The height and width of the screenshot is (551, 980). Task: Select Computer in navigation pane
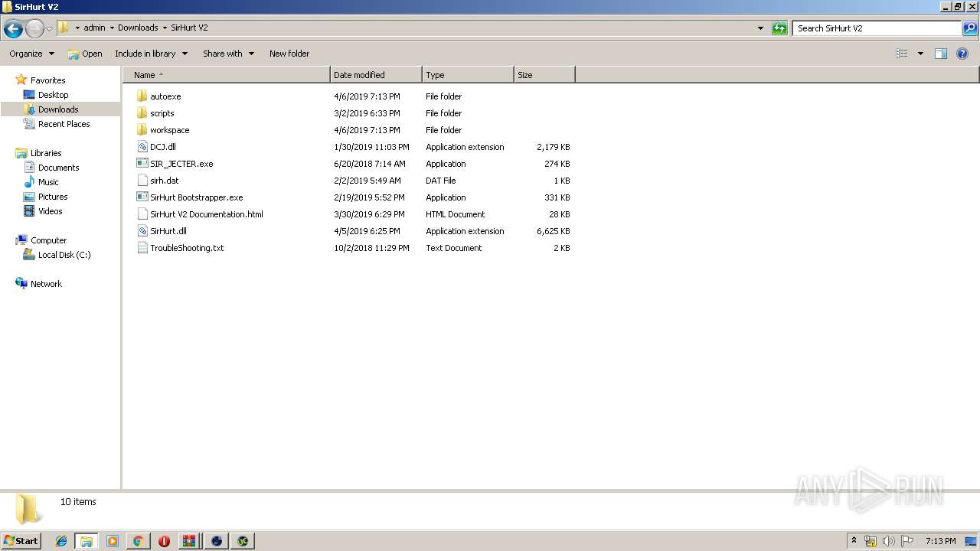[x=48, y=240]
